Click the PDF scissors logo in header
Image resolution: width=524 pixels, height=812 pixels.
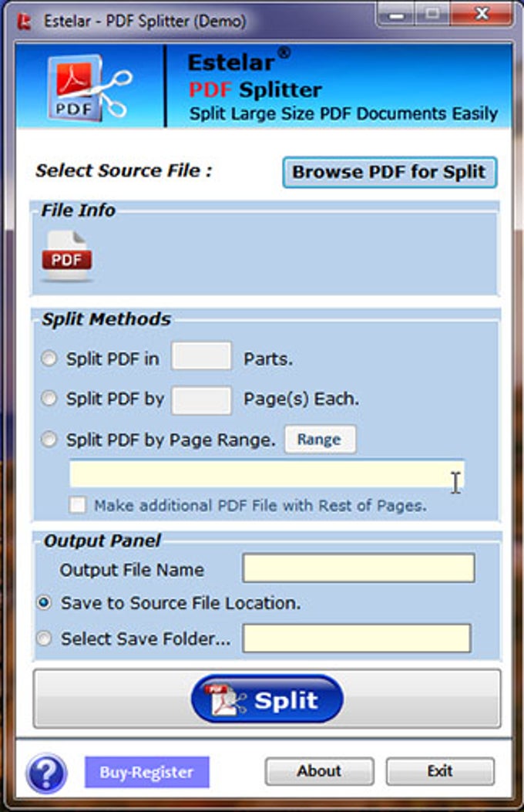[87, 86]
